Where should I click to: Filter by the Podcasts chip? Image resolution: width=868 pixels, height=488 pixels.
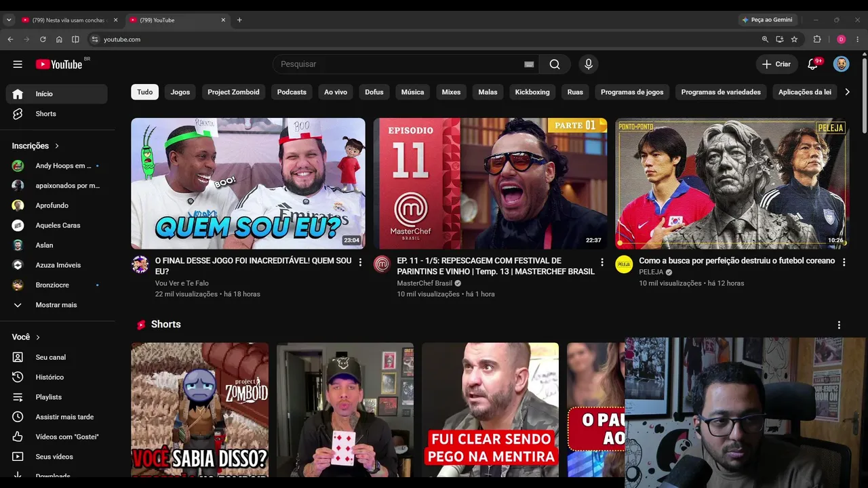pos(292,92)
